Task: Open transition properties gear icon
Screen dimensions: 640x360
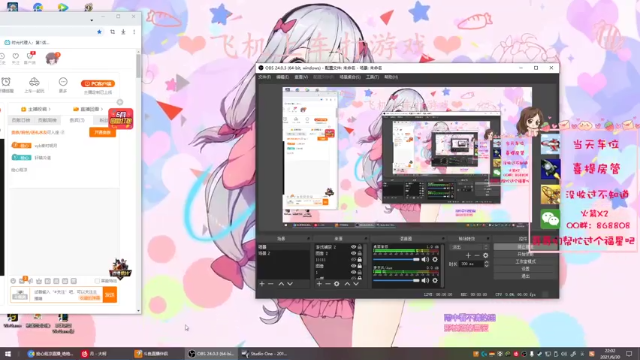Action: (485, 256)
